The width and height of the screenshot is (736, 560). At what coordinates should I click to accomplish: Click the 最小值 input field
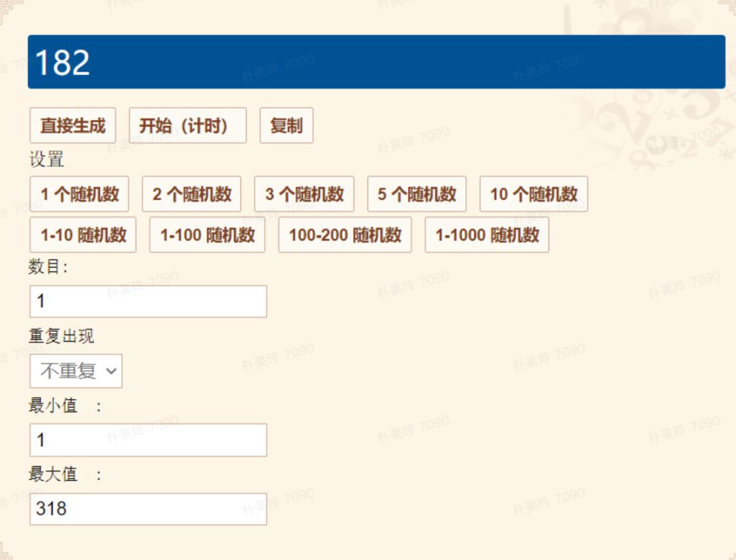149,440
